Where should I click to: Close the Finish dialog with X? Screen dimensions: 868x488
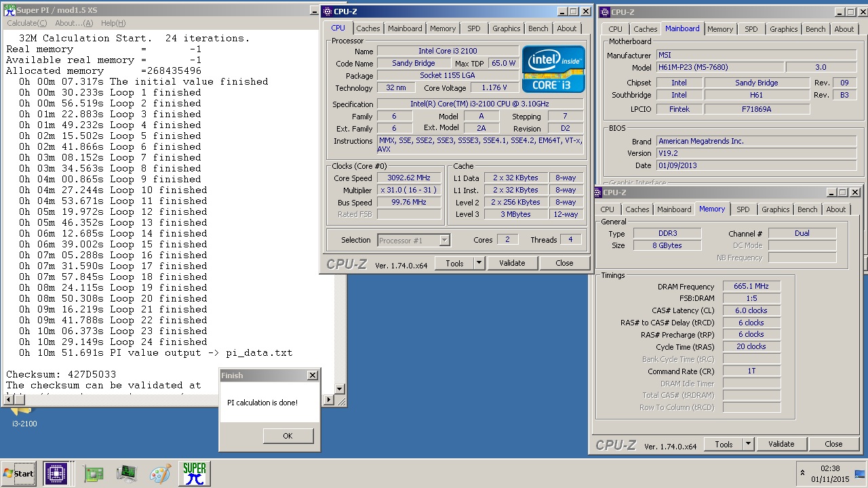[312, 375]
